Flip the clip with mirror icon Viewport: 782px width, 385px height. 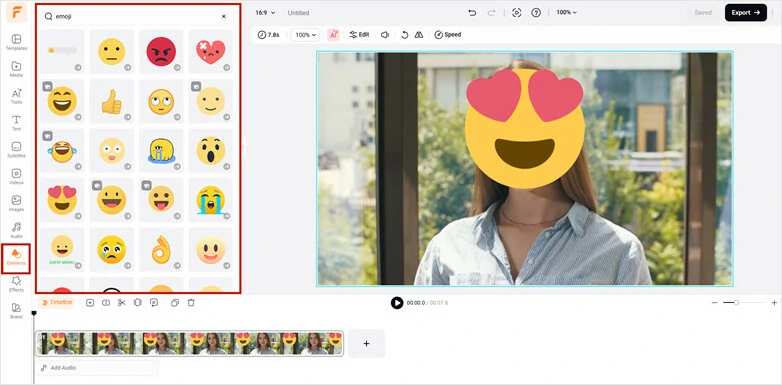pyautogui.click(x=419, y=35)
